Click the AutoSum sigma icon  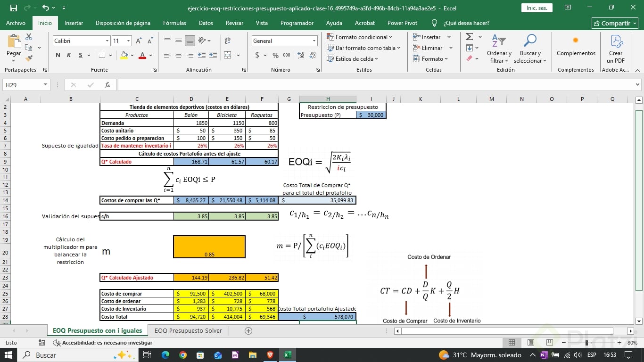pyautogui.click(x=469, y=37)
